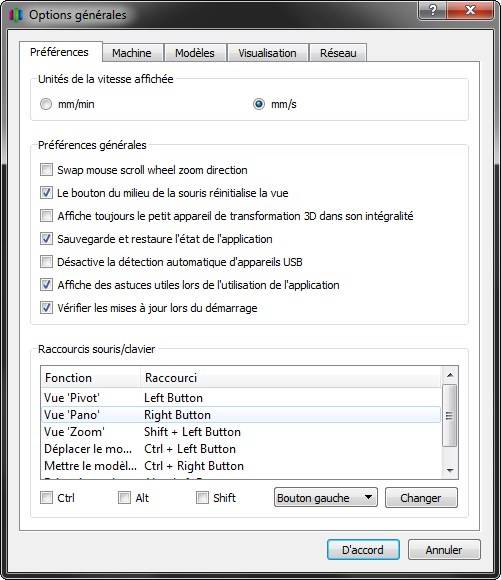Select the Vue 'Zoom' shortcut row
This screenshot has width=501, height=580.
pyautogui.click(x=241, y=432)
